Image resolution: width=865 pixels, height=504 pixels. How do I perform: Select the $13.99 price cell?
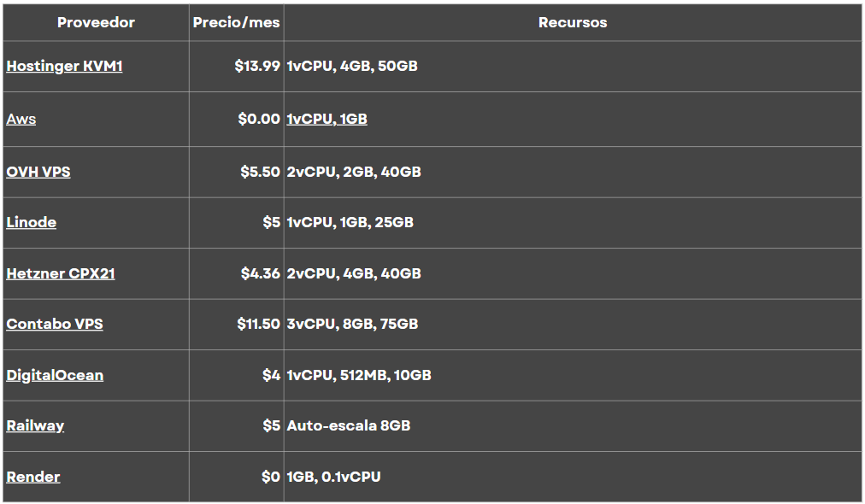(257, 66)
